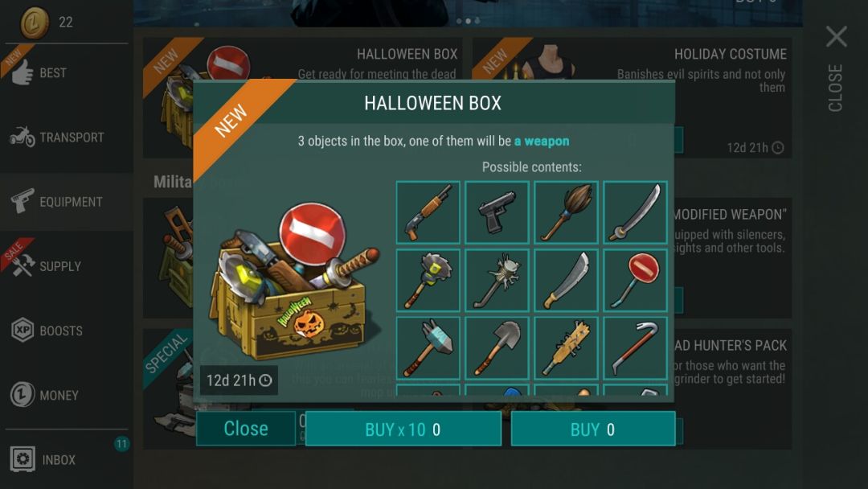Click the skull mace weapon icon
868x489 pixels.
point(497,280)
